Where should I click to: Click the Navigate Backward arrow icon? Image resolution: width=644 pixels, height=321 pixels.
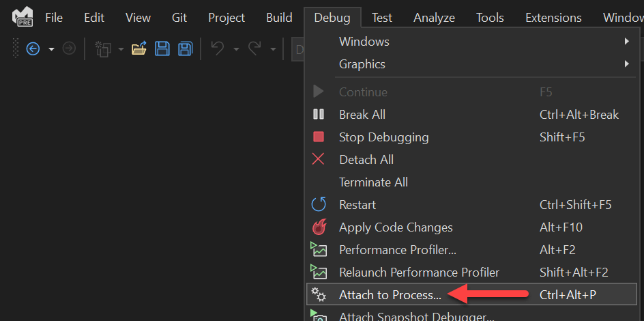click(x=33, y=48)
